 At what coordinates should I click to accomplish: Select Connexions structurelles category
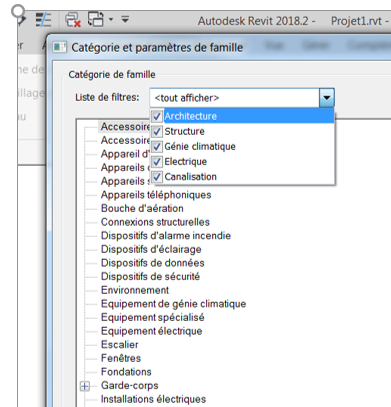155,222
